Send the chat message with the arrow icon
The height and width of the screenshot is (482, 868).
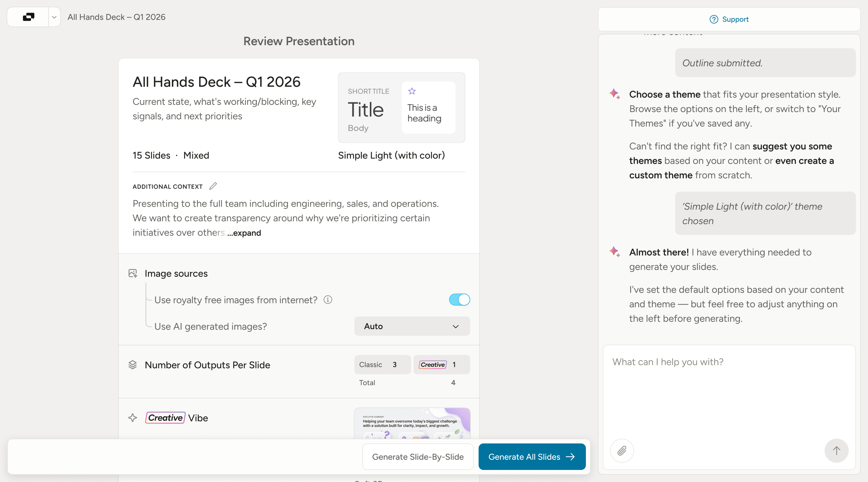click(836, 450)
